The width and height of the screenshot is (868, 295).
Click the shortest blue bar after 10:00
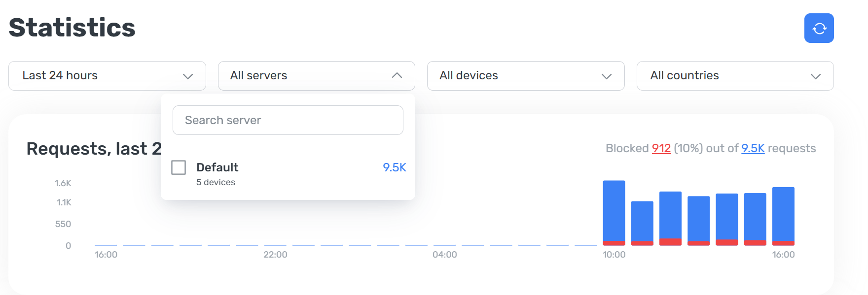point(642,221)
